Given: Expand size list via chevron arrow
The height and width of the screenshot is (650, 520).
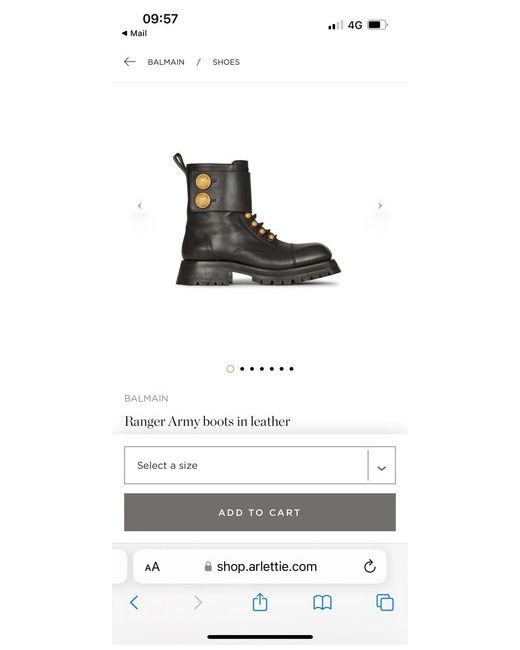Looking at the screenshot, I should point(381,468).
